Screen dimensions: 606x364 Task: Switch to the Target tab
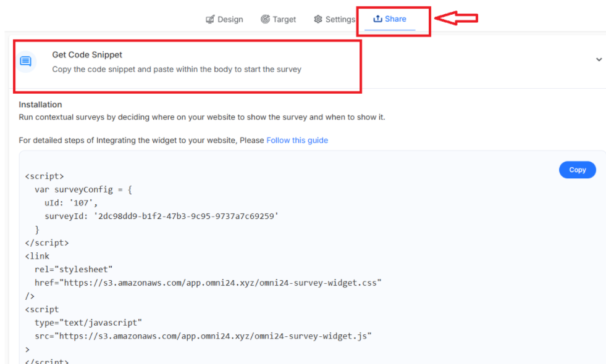278,19
